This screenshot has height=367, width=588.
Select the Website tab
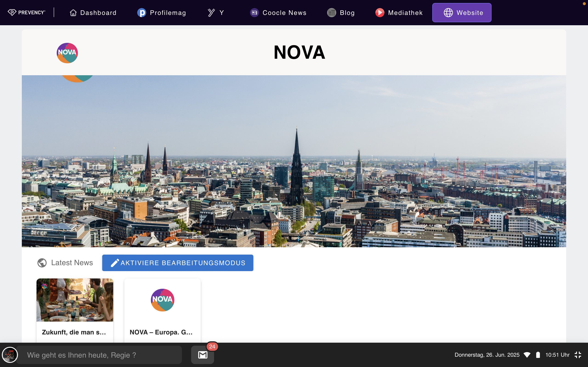coord(462,13)
